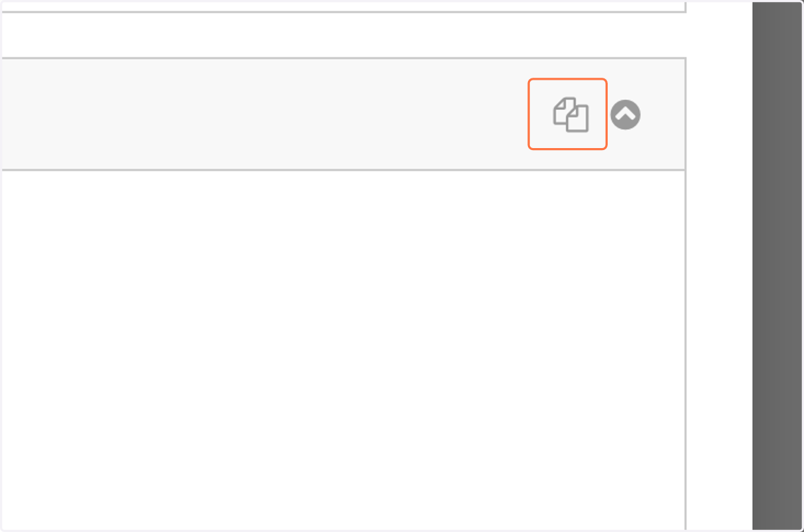
Task: Collapse the panel using the round chevron
Action: coord(625,115)
